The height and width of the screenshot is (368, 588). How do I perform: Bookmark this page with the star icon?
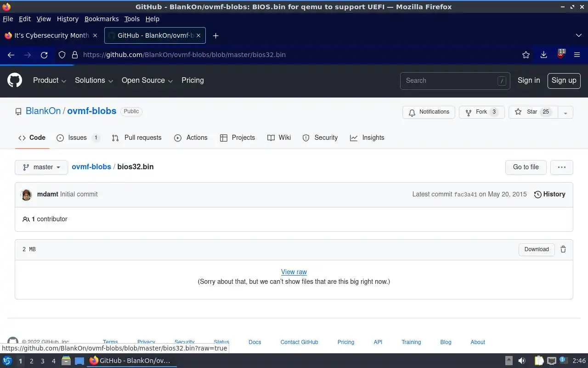[526, 55]
